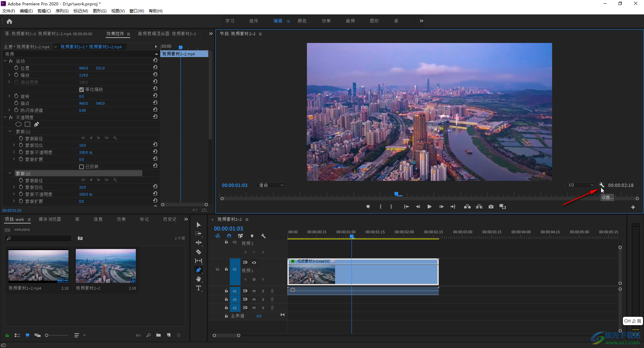This screenshot has height=348, width=644.
Task: Play the program monitor video
Action: [430, 207]
